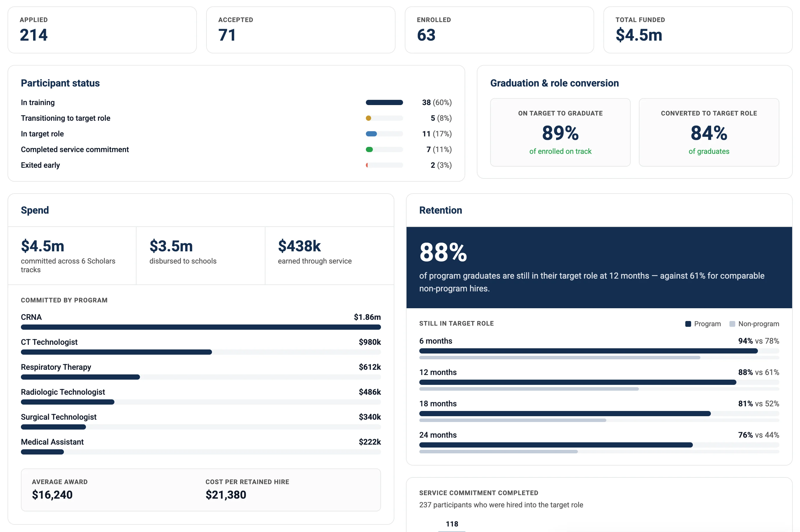
Task: Open the On Target to Graduate 89% card
Action: tap(560, 132)
